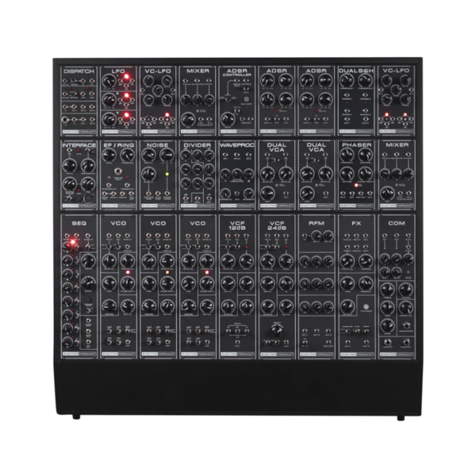
Task: Push the round black button on INTERFACE module
Action: tap(79, 198)
